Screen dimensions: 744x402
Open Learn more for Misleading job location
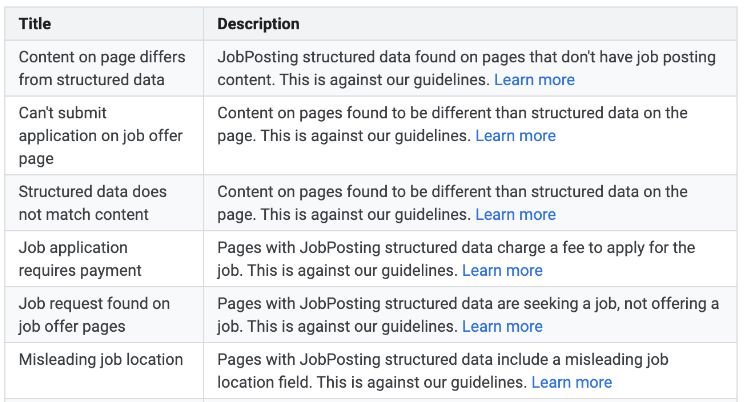571,383
